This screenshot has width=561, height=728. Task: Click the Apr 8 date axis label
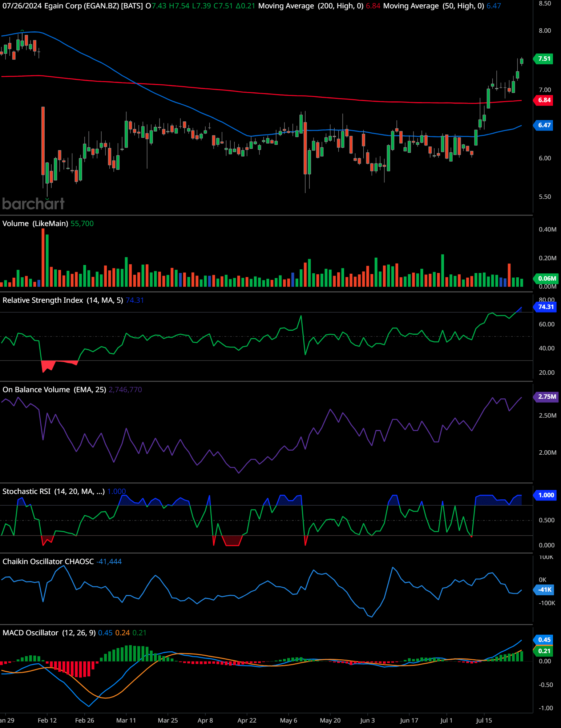(x=205, y=720)
